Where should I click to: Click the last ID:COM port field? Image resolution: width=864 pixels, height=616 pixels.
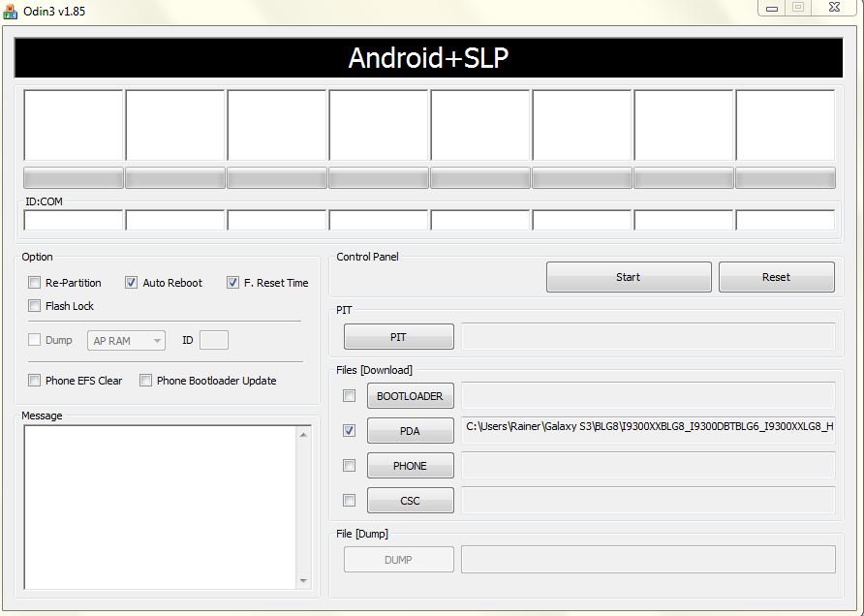(x=786, y=220)
